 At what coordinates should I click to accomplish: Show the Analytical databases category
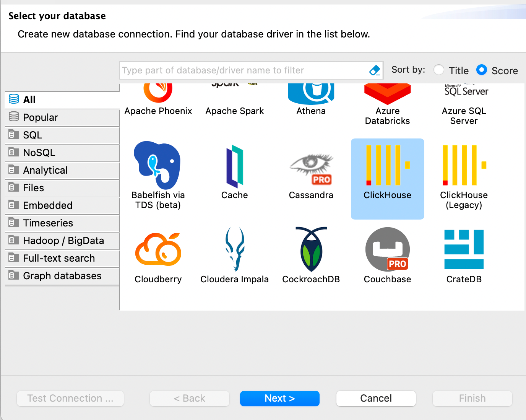45,170
